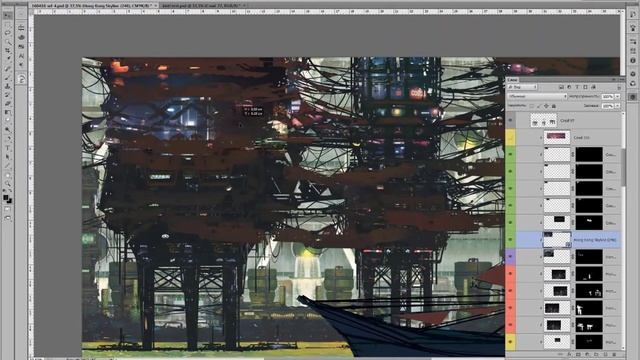Switch to the second document tab
This screenshot has width=640, height=360.
coord(201,6)
